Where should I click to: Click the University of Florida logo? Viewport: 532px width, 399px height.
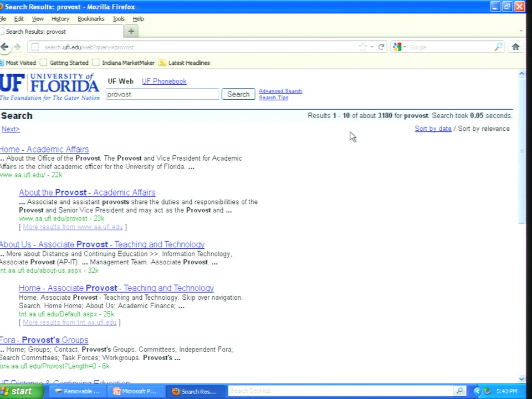tap(49, 87)
